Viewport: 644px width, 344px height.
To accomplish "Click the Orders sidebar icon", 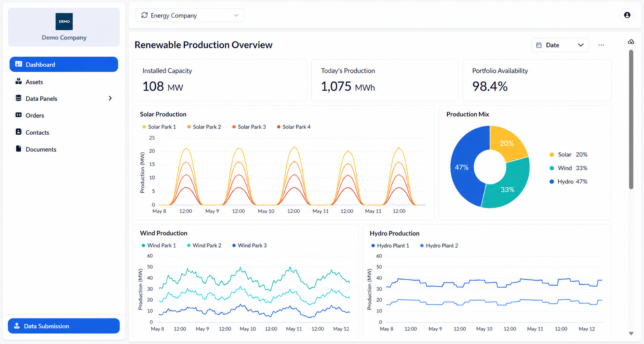I will pos(18,115).
